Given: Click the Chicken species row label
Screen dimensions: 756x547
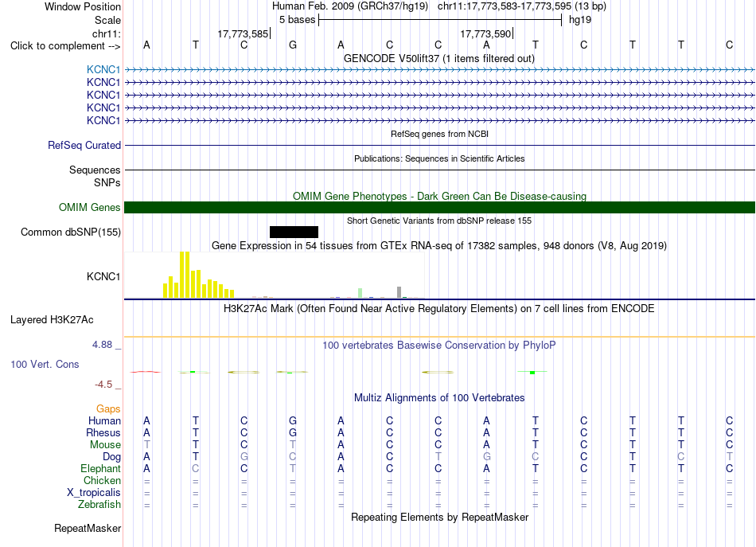Looking at the screenshot, I should [x=102, y=480].
